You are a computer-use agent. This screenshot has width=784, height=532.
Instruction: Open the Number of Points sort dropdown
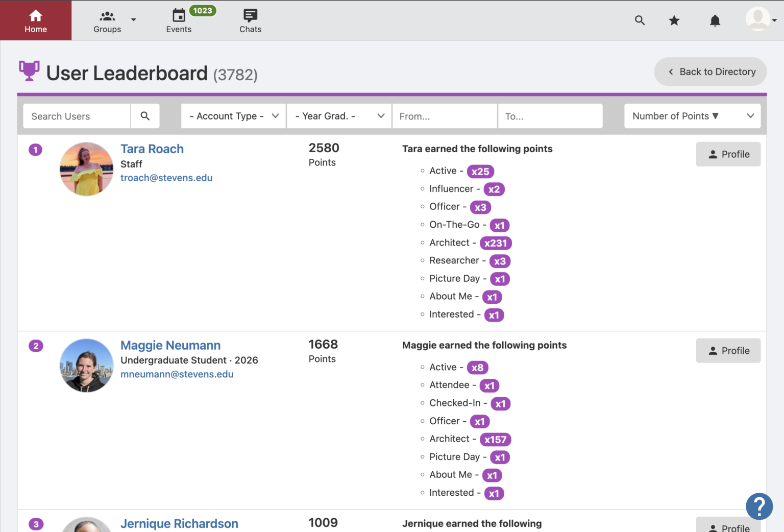pyautogui.click(x=692, y=116)
